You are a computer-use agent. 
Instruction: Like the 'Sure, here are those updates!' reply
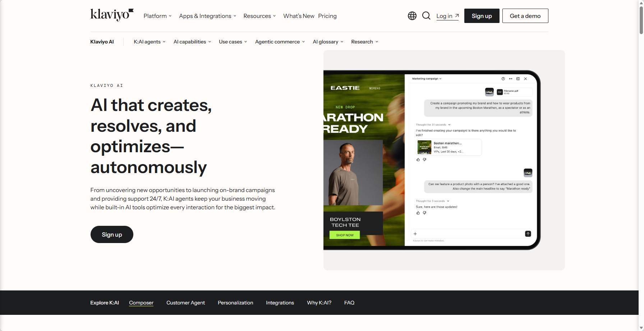418,213
